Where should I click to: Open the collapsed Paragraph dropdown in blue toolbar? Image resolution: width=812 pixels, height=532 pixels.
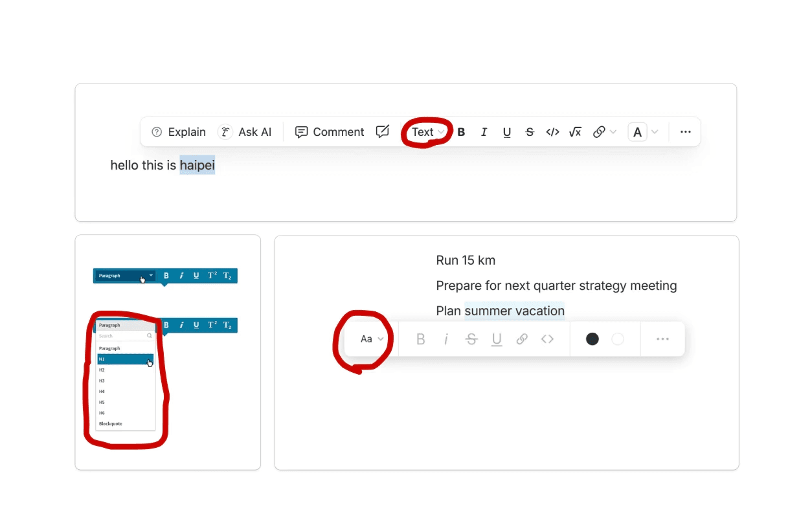pyautogui.click(x=125, y=276)
